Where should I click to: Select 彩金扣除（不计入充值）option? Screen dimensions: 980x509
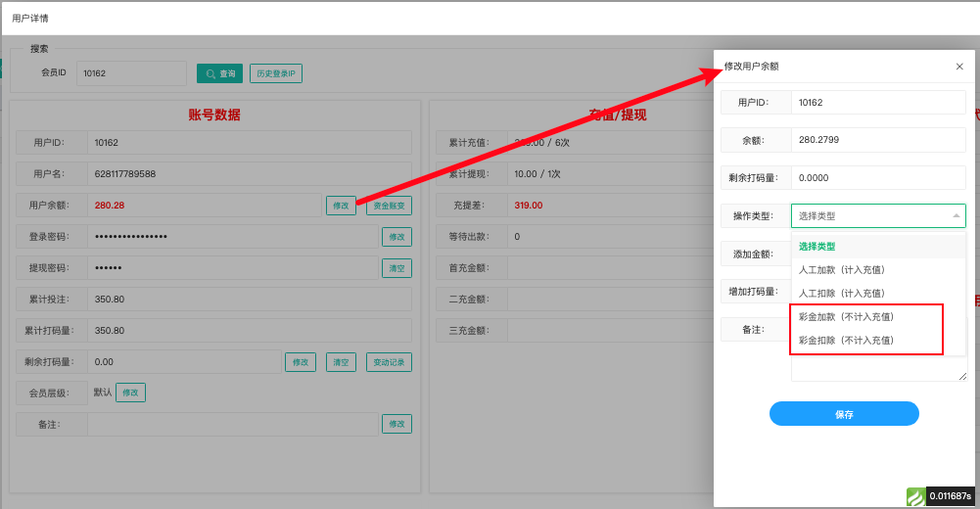878,340
